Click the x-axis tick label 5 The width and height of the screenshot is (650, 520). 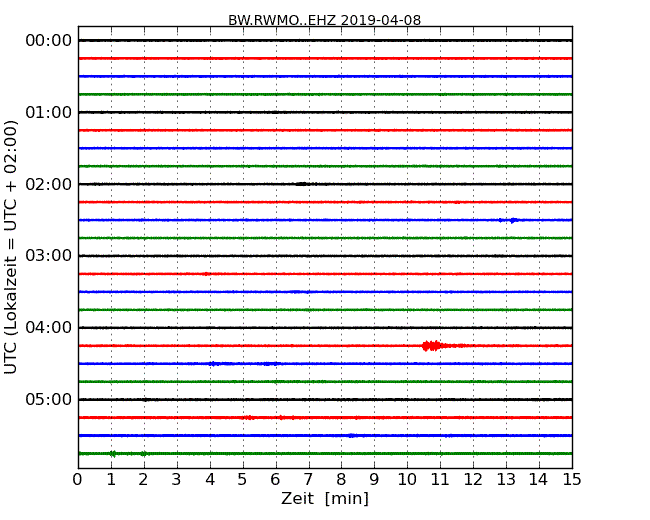click(x=243, y=480)
